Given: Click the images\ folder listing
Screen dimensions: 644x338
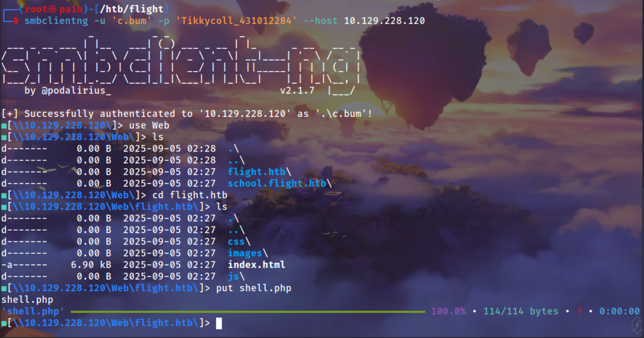Looking at the screenshot, I should (x=247, y=253).
